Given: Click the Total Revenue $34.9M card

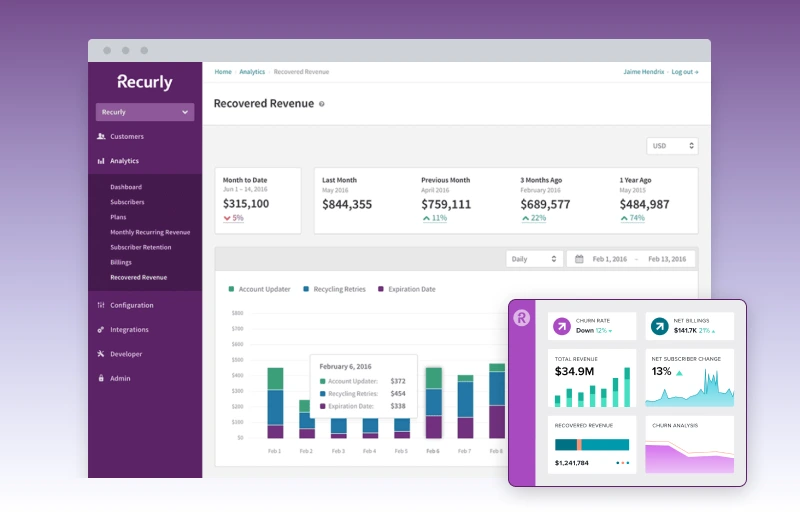Looking at the screenshot, I should (592, 378).
